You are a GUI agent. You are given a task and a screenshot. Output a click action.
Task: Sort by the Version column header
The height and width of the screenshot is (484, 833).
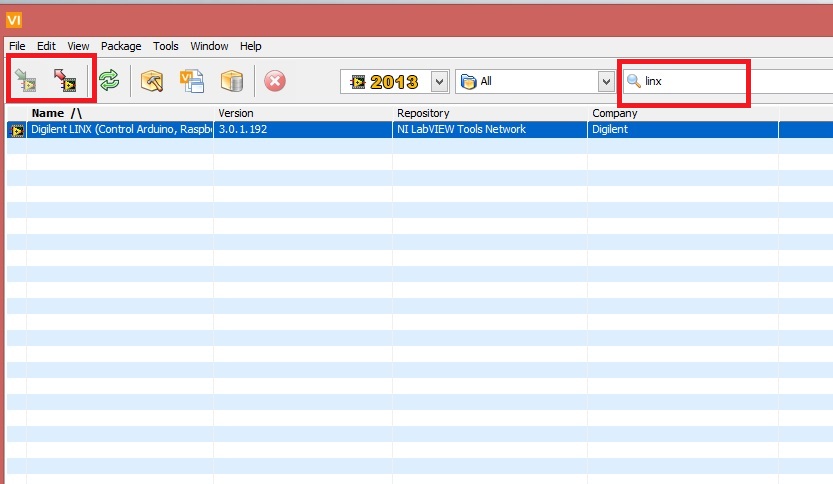coord(303,113)
